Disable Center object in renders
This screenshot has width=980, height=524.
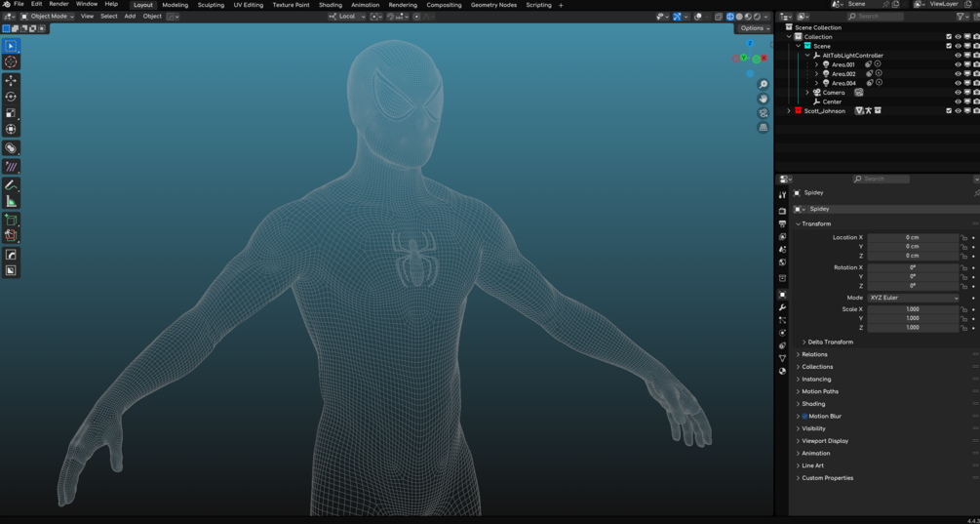[x=976, y=101]
